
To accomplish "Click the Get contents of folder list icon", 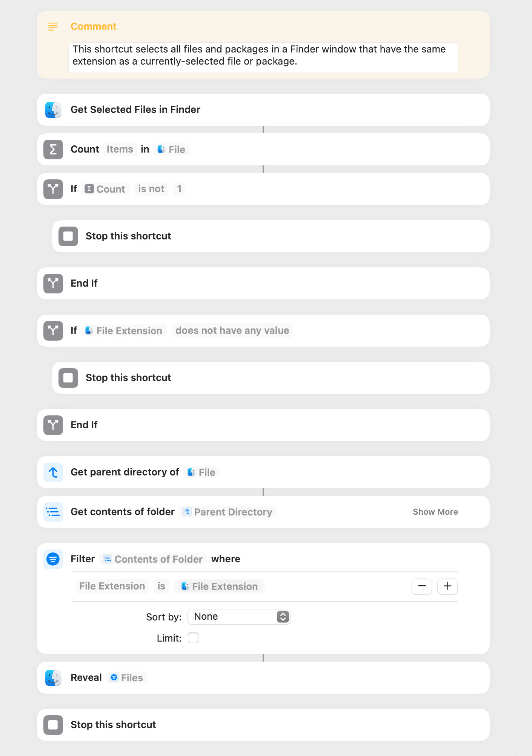I will coord(53,512).
